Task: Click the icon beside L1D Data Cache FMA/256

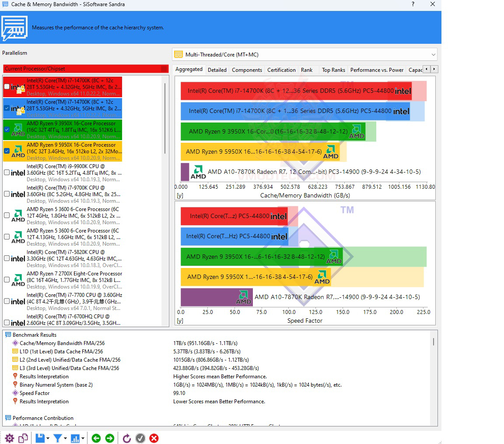Action: [15, 351]
